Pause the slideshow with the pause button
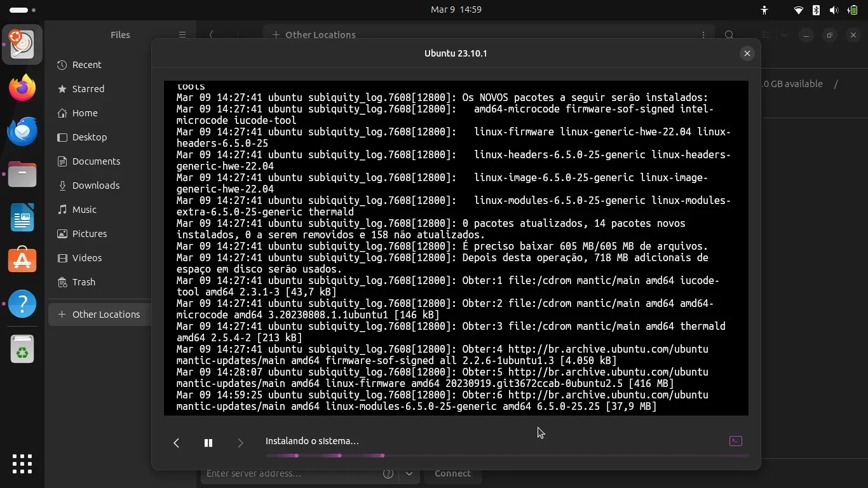Image resolution: width=868 pixels, height=488 pixels. (208, 443)
